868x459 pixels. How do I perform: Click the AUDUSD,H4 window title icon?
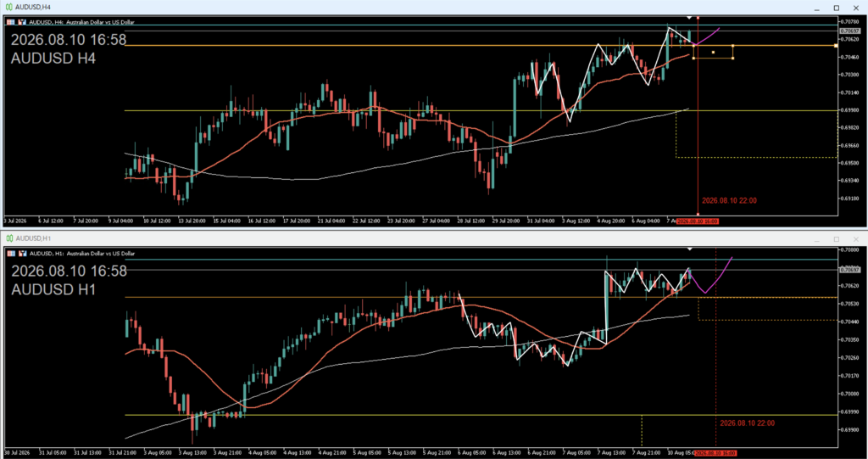[x=8, y=7]
